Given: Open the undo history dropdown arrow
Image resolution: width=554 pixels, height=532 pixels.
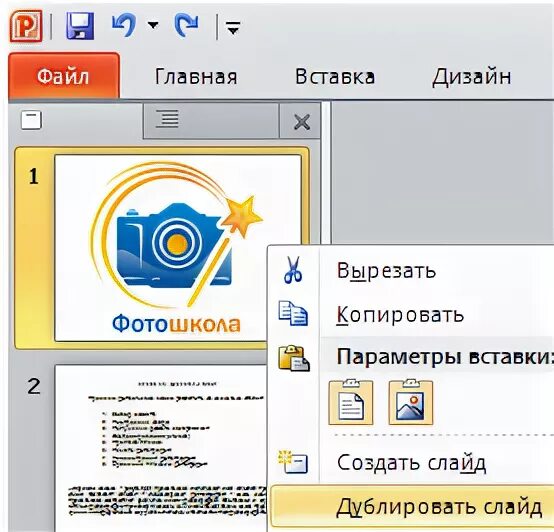Looking at the screenshot, I should pyautogui.click(x=153, y=25).
